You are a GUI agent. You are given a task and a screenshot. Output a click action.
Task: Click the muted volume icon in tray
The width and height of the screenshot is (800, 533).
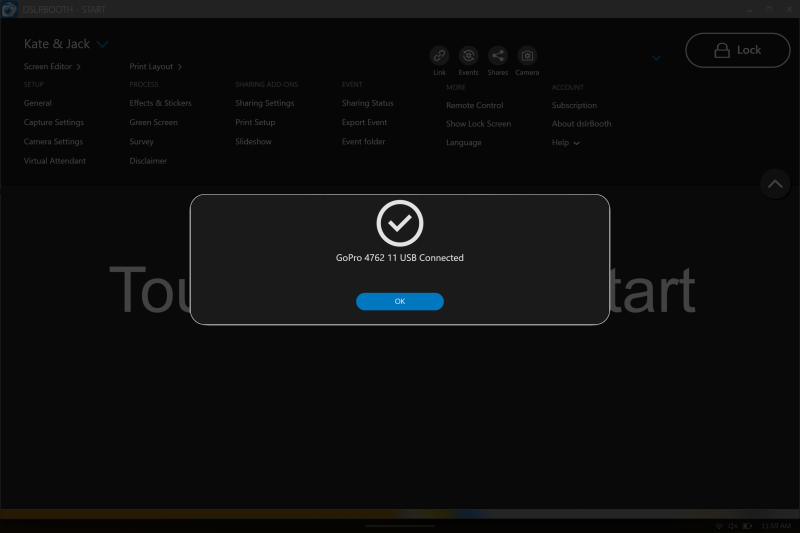point(733,526)
